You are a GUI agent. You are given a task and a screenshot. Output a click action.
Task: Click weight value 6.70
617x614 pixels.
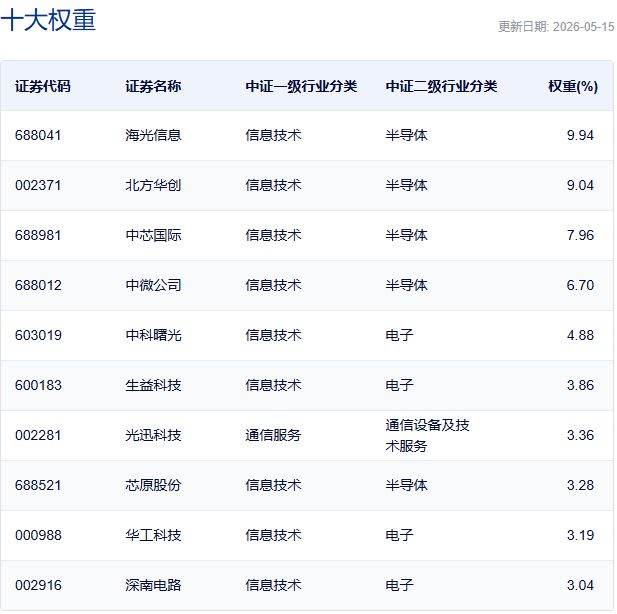point(580,285)
